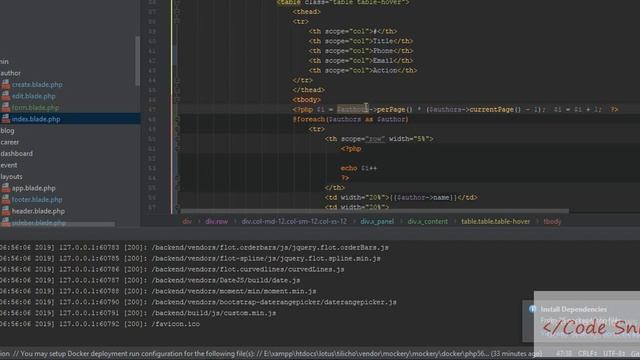Collapse the </thead> line fold marker
The image size is (640, 360).
[178, 90]
